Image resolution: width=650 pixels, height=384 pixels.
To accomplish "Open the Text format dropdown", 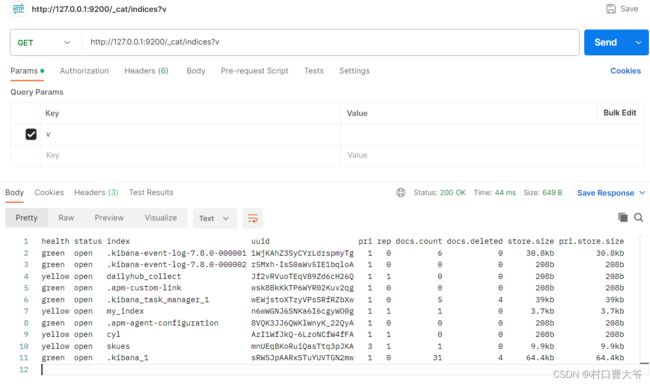I will pos(214,218).
